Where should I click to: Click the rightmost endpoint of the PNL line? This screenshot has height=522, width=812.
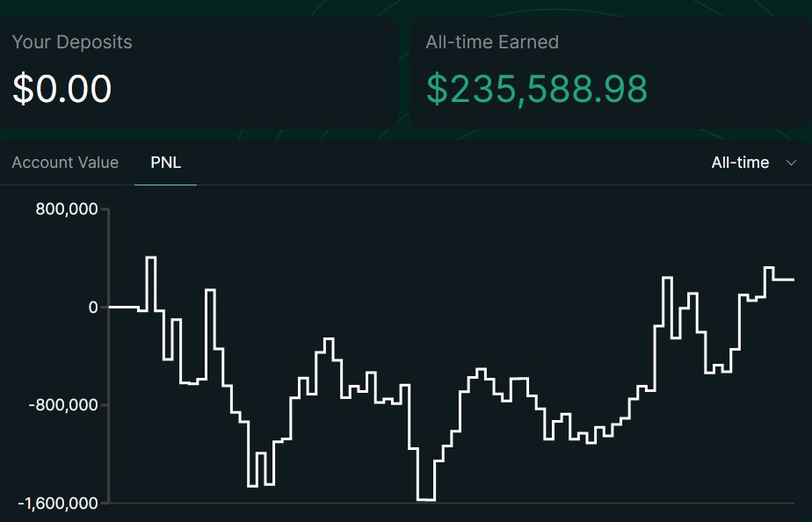[793, 279]
